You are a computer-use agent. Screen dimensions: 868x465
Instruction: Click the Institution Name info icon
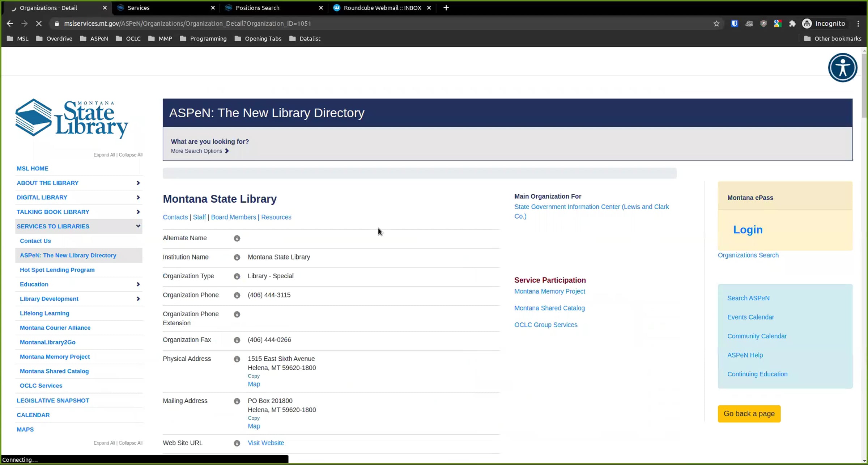point(237,257)
